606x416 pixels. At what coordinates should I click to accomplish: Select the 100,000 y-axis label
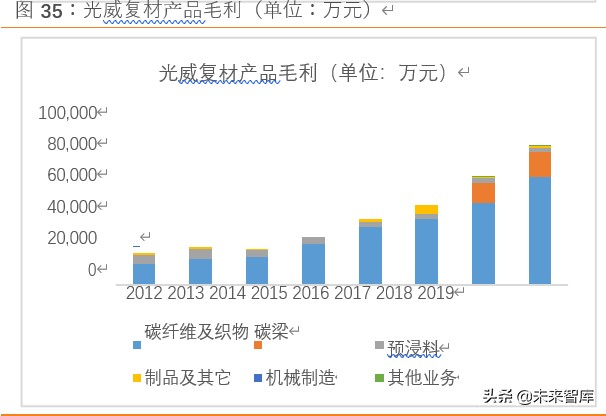[x=68, y=113]
